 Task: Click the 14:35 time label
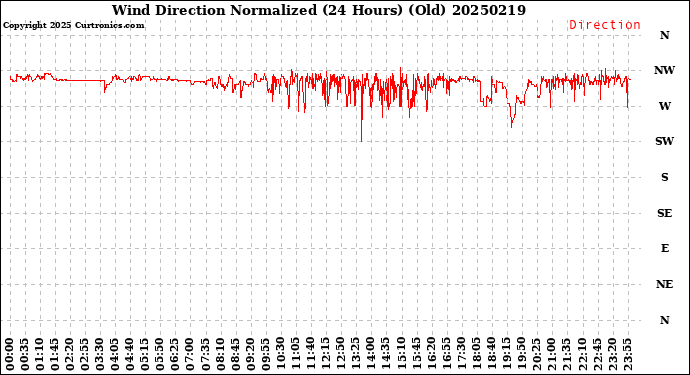pyautogui.click(x=386, y=355)
